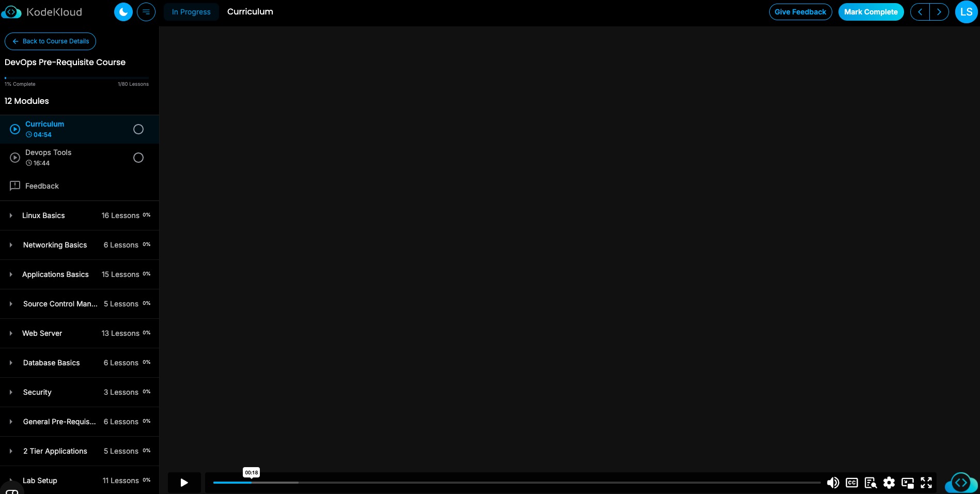The height and width of the screenshot is (494, 980).
Task: Enable picture-in-picture mode
Action: pyautogui.click(x=908, y=483)
